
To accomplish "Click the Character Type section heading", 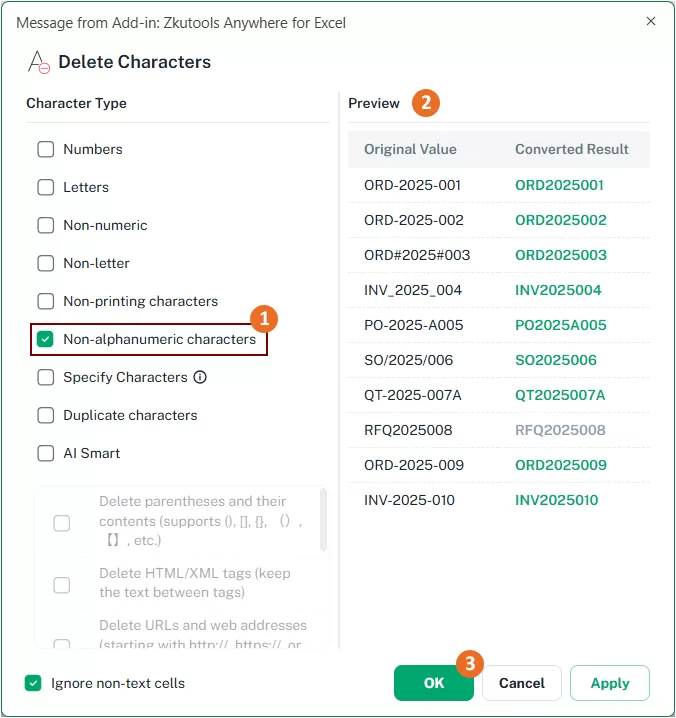I will tap(76, 103).
